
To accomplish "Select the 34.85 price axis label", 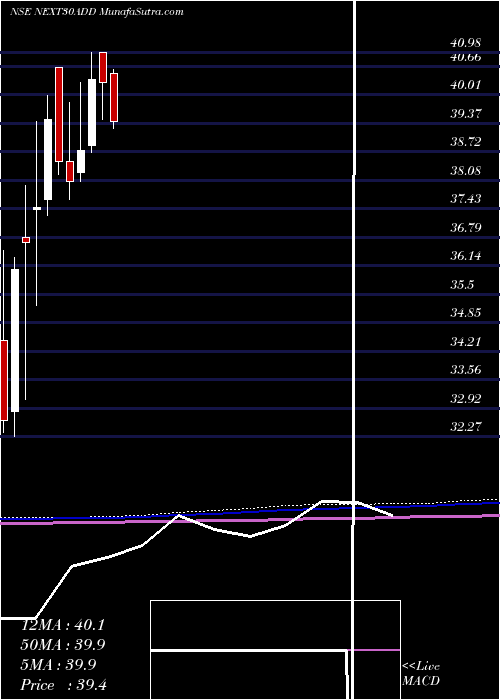I will (466, 313).
